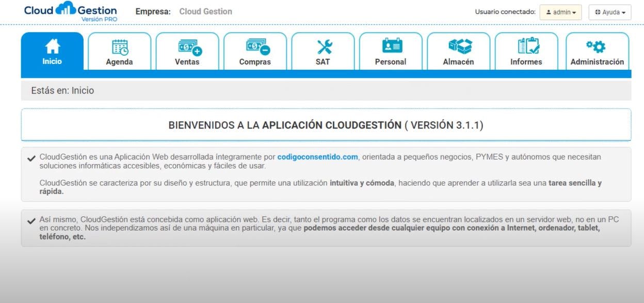Click the BIENVENIDOS A LA APLICACIÓN heading
This screenshot has width=644, height=303.
[326, 125]
